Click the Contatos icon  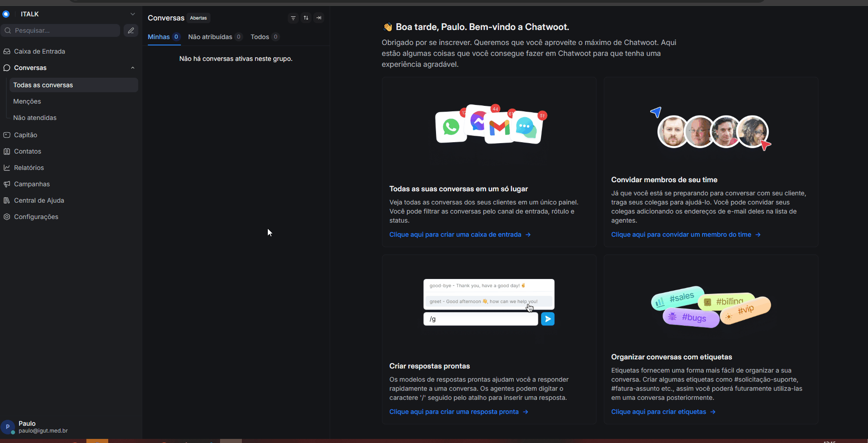[x=7, y=151]
